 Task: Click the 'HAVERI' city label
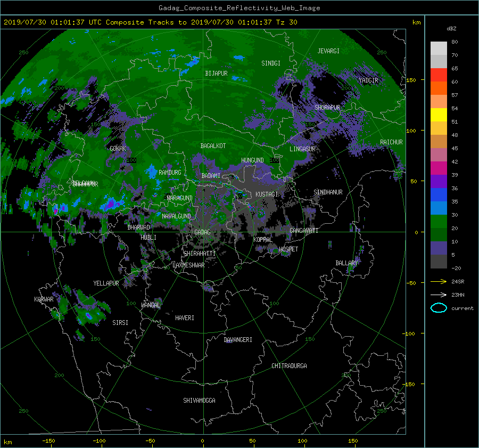click(x=185, y=318)
